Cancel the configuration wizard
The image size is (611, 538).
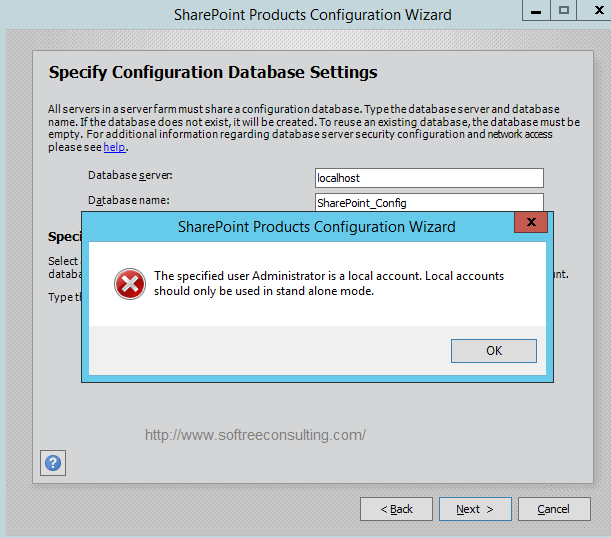pyautogui.click(x=554, y=509)
